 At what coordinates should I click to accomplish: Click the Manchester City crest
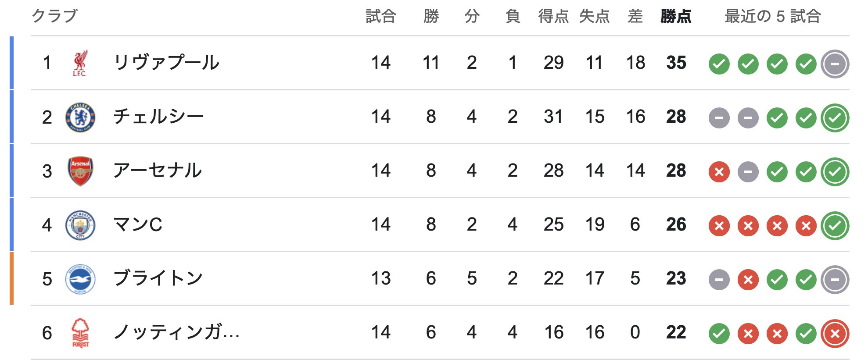pos(80,225)
